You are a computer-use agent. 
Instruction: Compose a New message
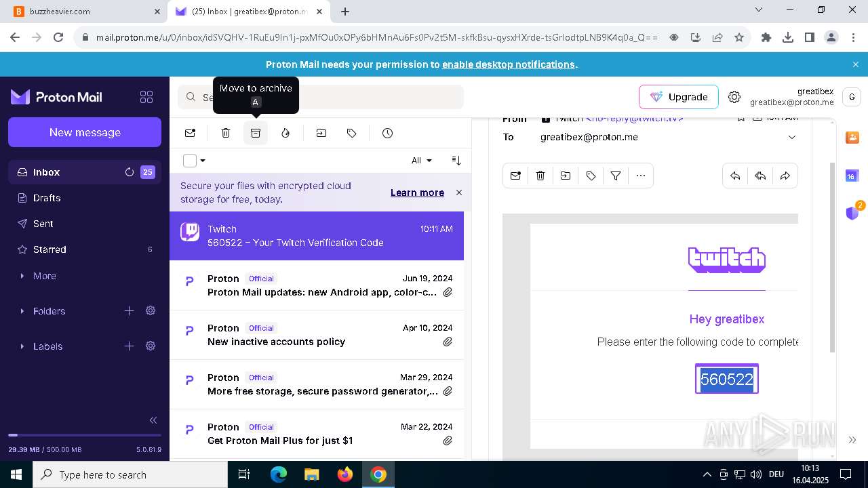point(85,132)
